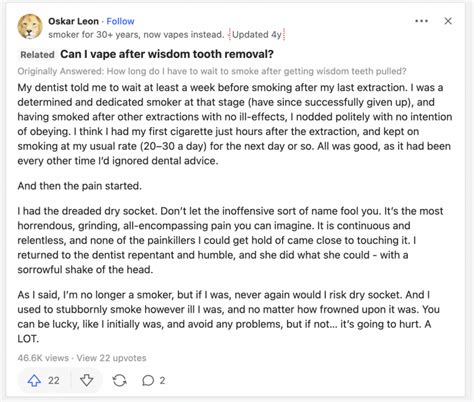Open question 'Can I vape after wisdom tooth removal?'
The height and width of the screenshot is (402, 474).
[x=167, y=54]
